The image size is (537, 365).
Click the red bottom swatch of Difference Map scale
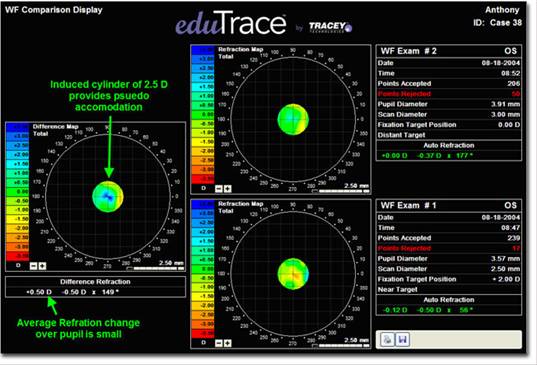[17, 256]
